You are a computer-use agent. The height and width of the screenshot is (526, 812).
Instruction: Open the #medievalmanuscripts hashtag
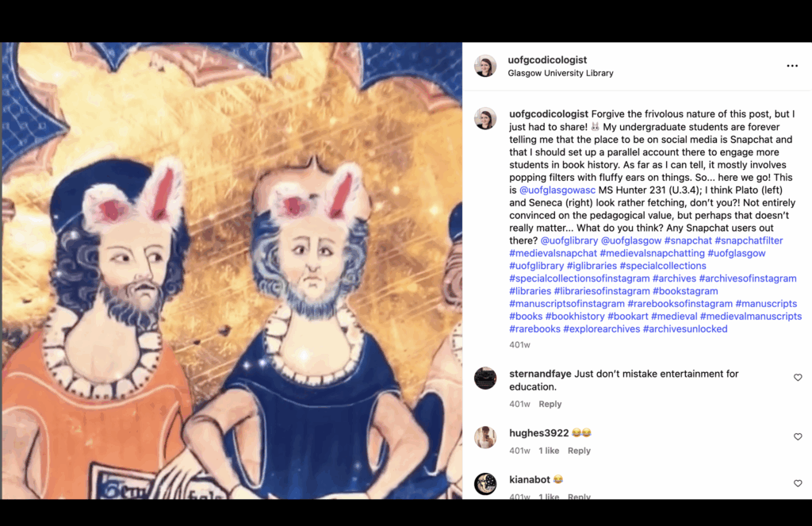(x=751, y=316)
